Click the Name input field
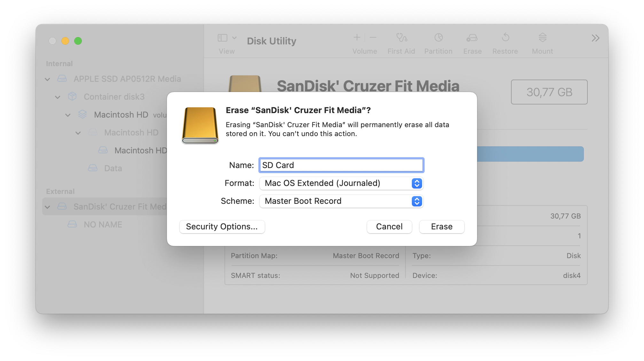The width and height of the screenshot is (644, 361). [x=341, y=165]
